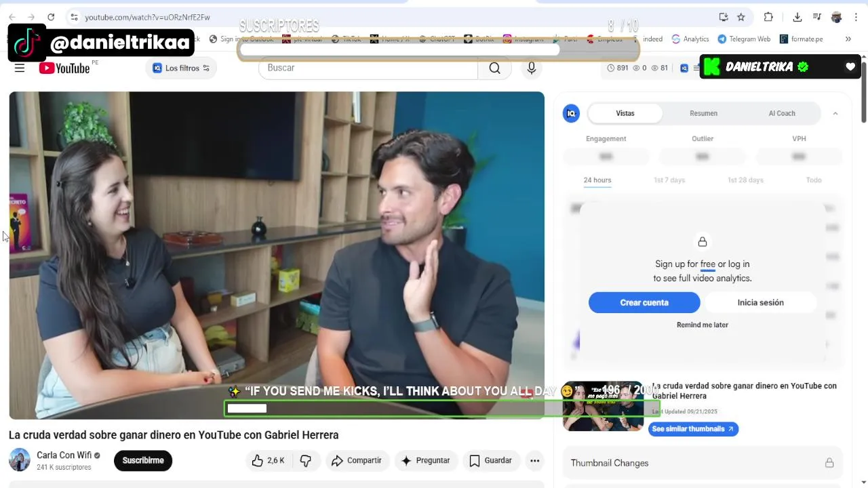Viewport: 868px width, 488px height.
Task: Subscribe with the Suscribirme button
Action: 143,461
